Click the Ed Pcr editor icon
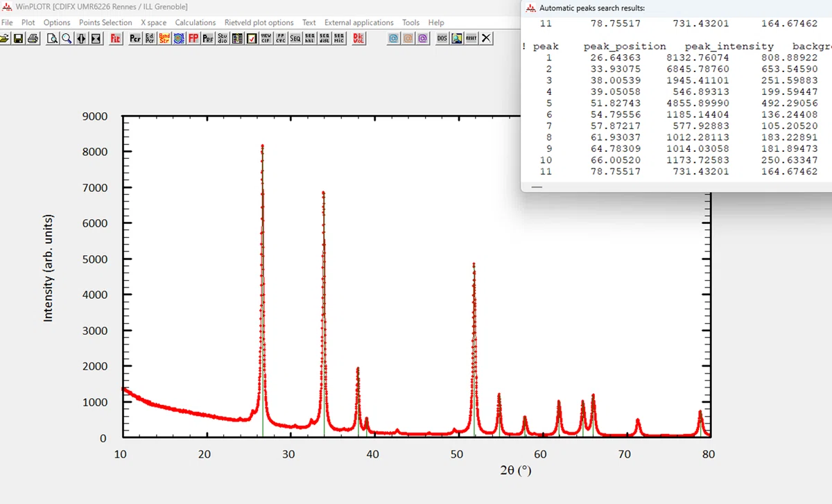The height and width of the screenshot is (504, 832). (x=150, y=38)
